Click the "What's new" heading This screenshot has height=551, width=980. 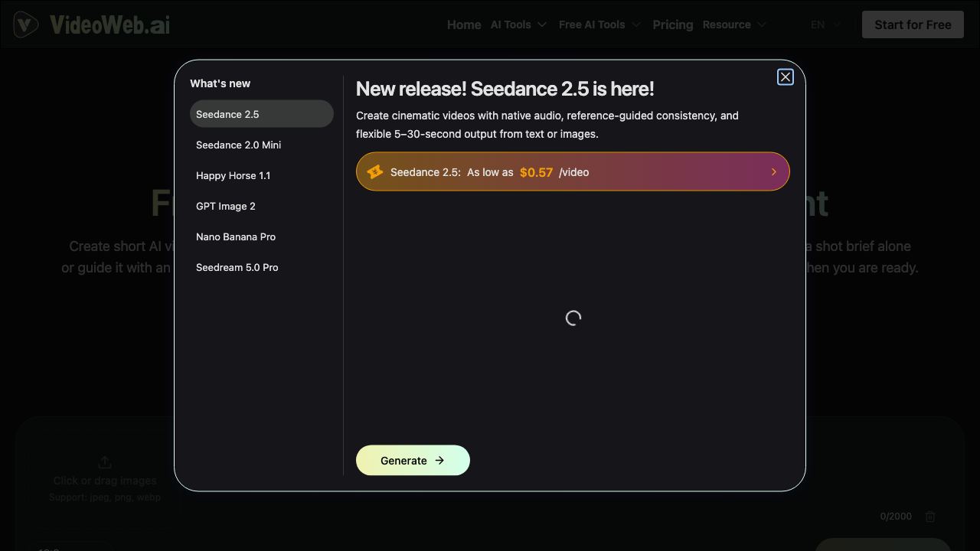point(220,83)
